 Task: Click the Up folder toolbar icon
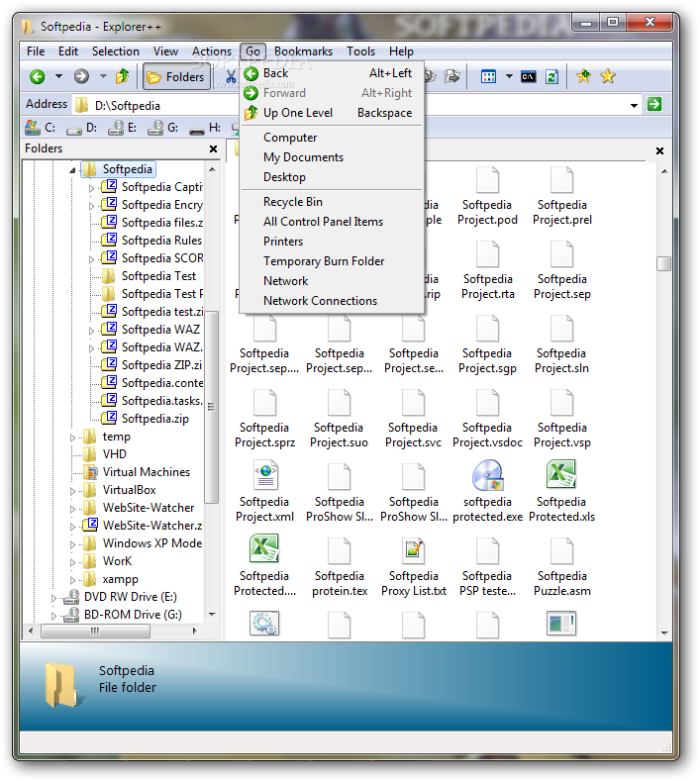coord(122,76)
